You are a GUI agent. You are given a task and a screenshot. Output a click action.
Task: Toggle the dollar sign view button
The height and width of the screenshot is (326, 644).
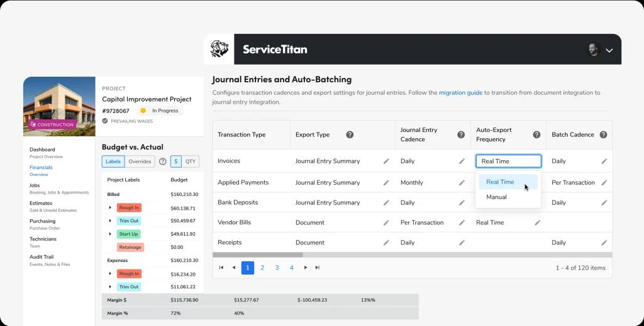pos(176,161)
